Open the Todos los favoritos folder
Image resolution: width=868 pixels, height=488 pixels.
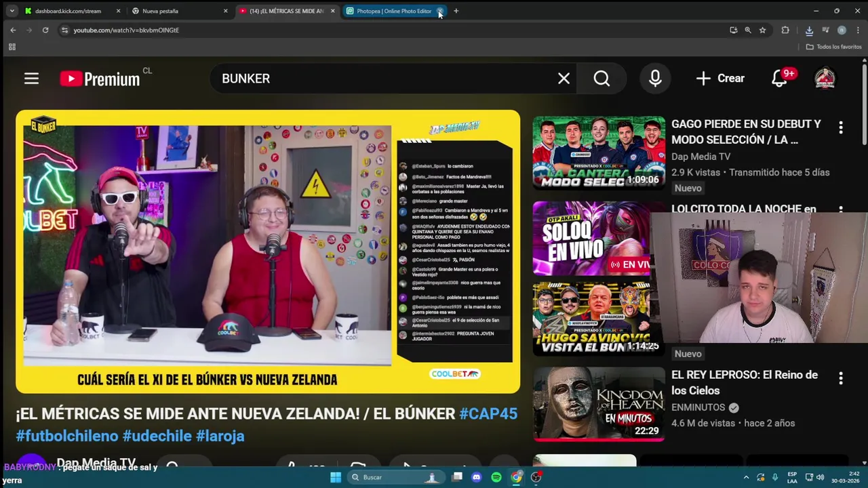tap(833, 47)
